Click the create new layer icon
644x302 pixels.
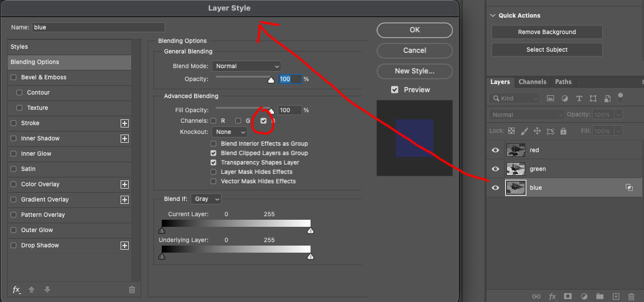(616, 297)
